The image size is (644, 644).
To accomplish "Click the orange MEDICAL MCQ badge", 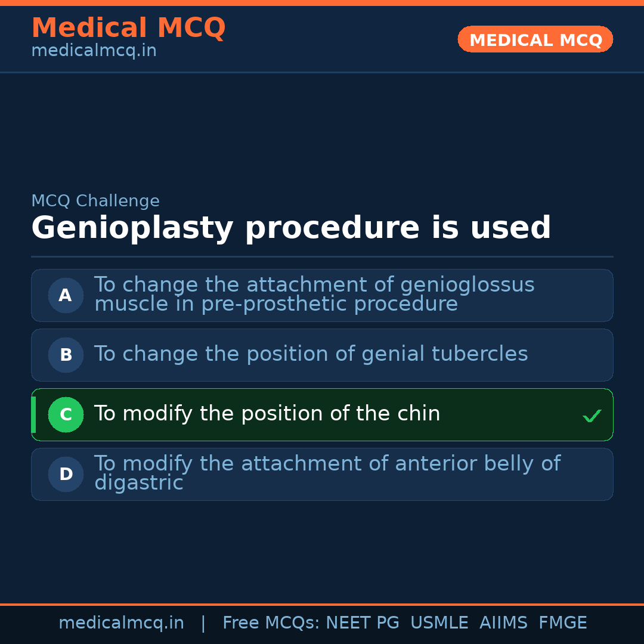I will tap(535, 40).
